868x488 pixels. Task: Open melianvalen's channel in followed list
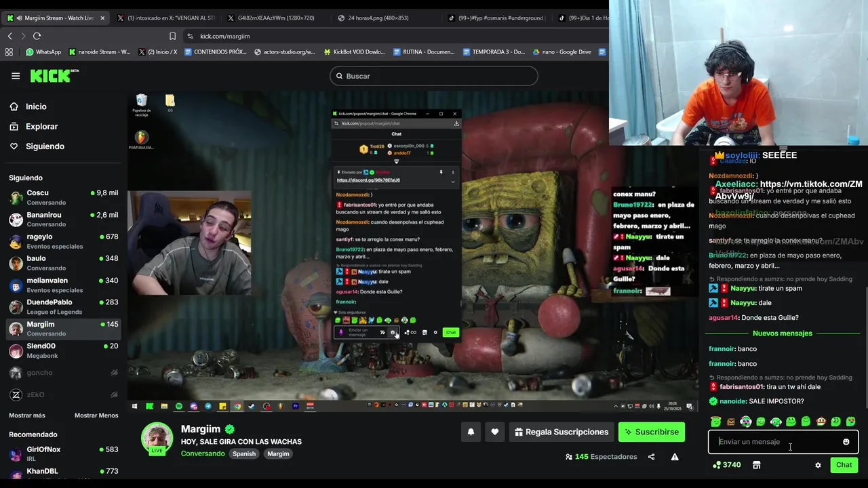point(64,285)
